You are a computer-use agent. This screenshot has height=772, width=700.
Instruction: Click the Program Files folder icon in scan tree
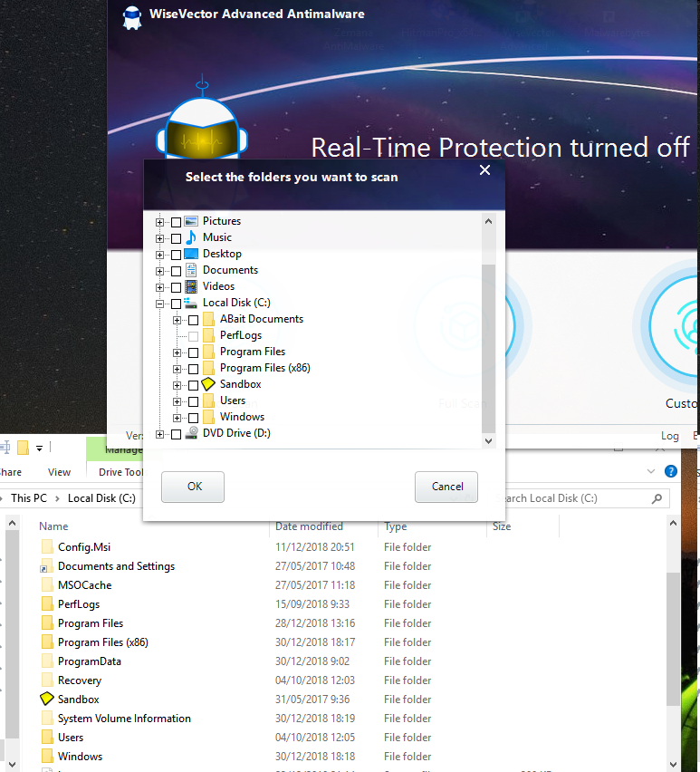pos(208,352)
